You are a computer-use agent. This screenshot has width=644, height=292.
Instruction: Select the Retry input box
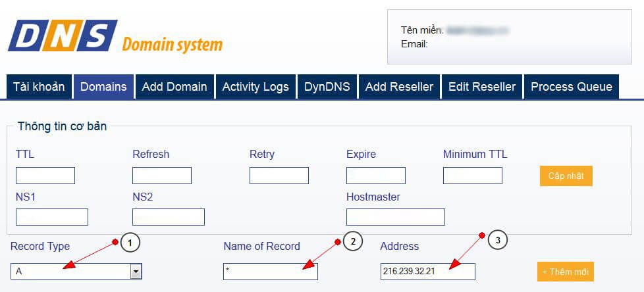(x=279, y=176)
